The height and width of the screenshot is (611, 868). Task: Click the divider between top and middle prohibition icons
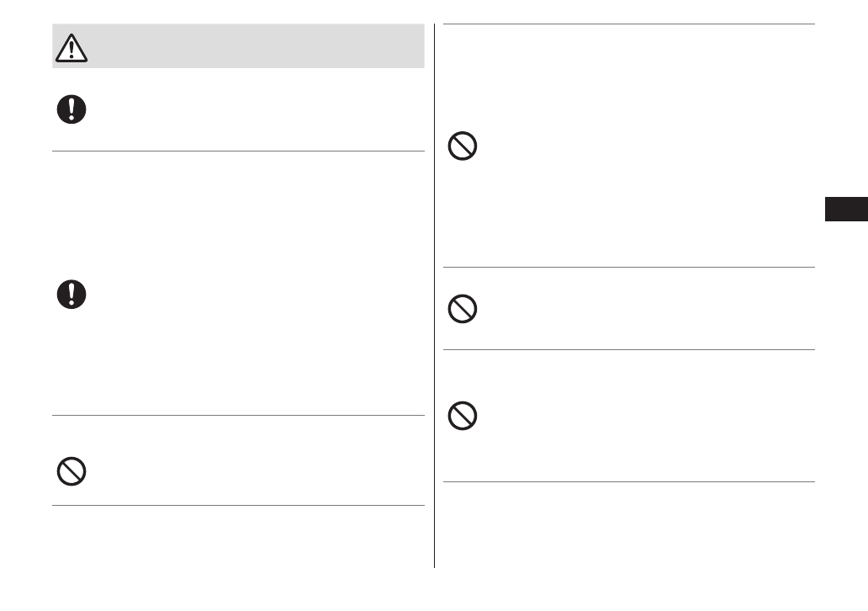coord(628,268)
